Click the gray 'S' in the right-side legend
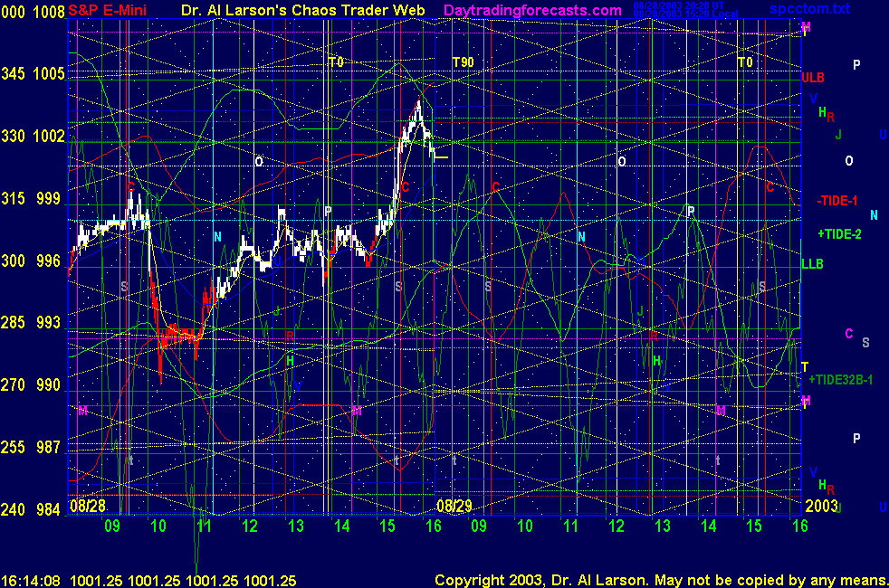This screenshot has width=889, height=588. point(865,342)
